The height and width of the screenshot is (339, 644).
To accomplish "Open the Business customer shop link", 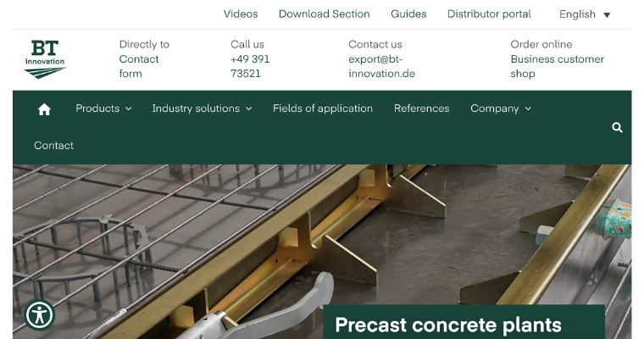I will [557, 66].
